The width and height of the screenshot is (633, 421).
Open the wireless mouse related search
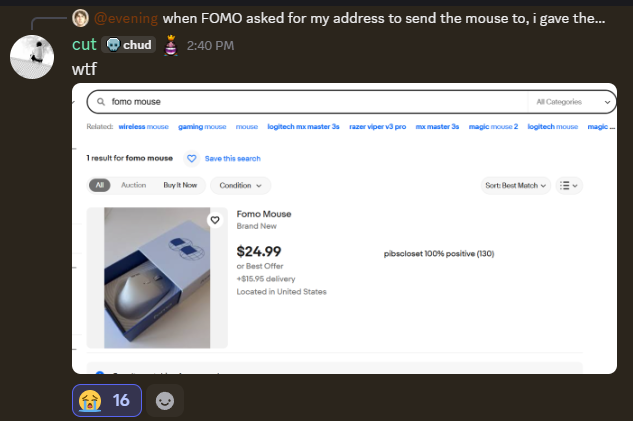(x=144, y=127)
